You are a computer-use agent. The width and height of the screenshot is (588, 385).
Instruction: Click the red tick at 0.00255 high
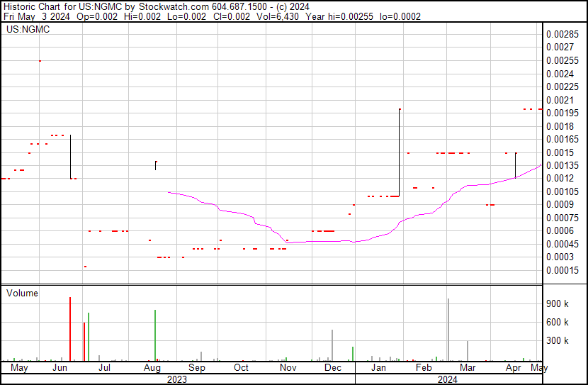coord(40,61)
